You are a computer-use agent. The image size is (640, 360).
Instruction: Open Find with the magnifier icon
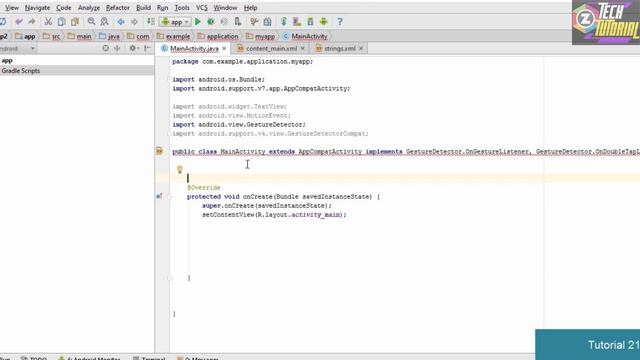click(x=91, y=22)
